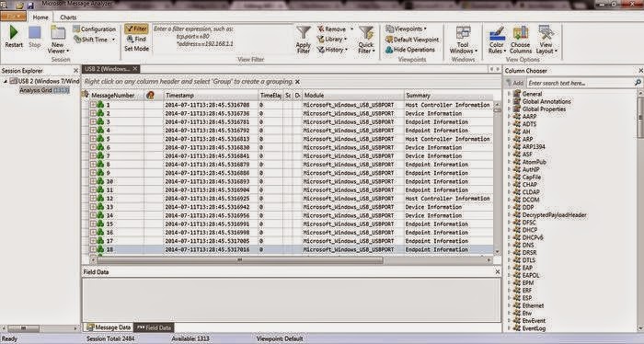Screen dimensions: 644x344
Task: Switch to the Home ribbon tab
Action: coord(40,17)
